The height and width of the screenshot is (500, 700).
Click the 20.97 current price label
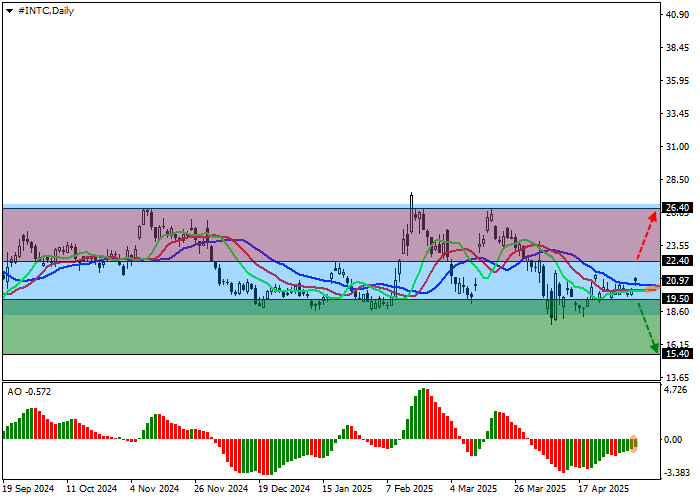tap(677, 281)
